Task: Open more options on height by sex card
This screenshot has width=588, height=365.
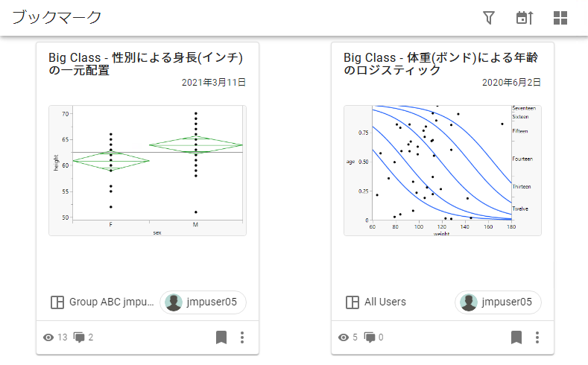Action: point(242,337)
